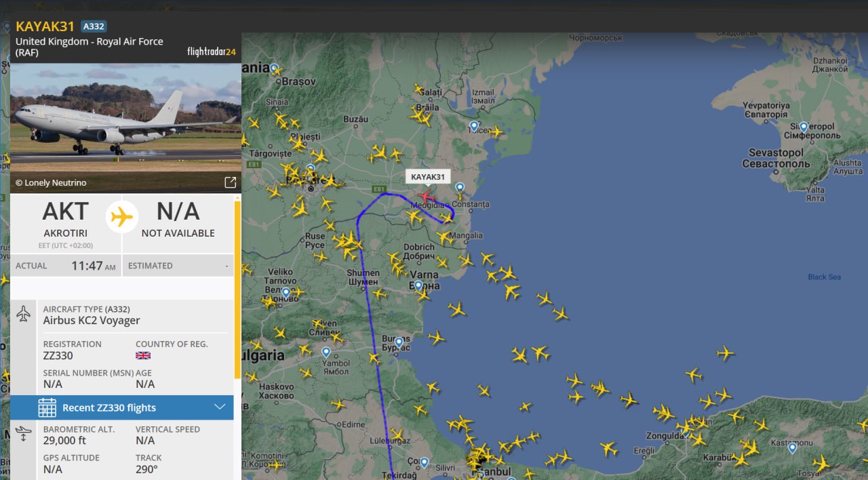868x480 pixels.
Task: Click calendar icon in Recent ZZ330 flights
Action: click(47, 407)
